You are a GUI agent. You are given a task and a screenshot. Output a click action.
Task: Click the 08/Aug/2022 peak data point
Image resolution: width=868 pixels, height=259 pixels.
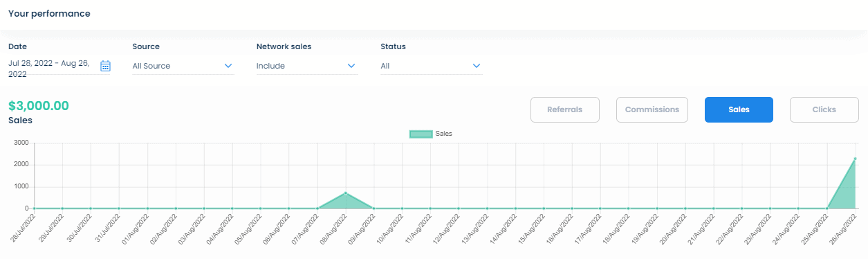coord(346,193)
